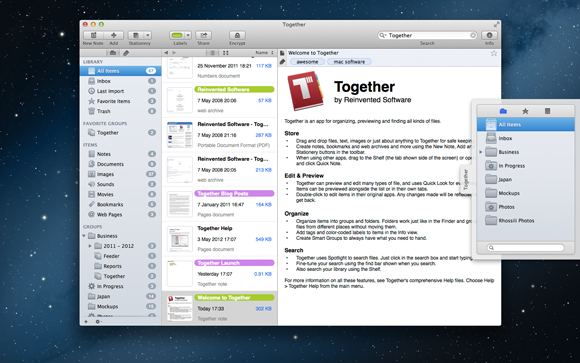Click the folders tab in the Shelf
Screen dimensions: 580x363
(x=503, y=111)
